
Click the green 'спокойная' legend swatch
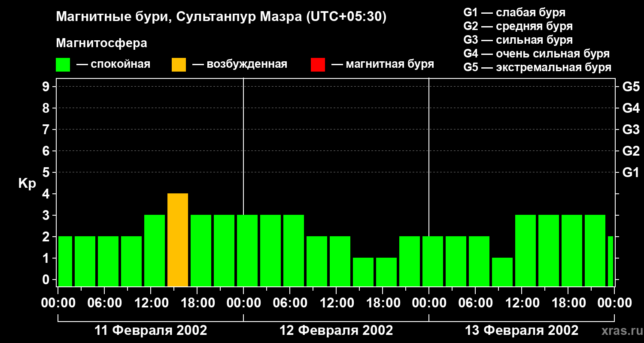pos(63,65)
